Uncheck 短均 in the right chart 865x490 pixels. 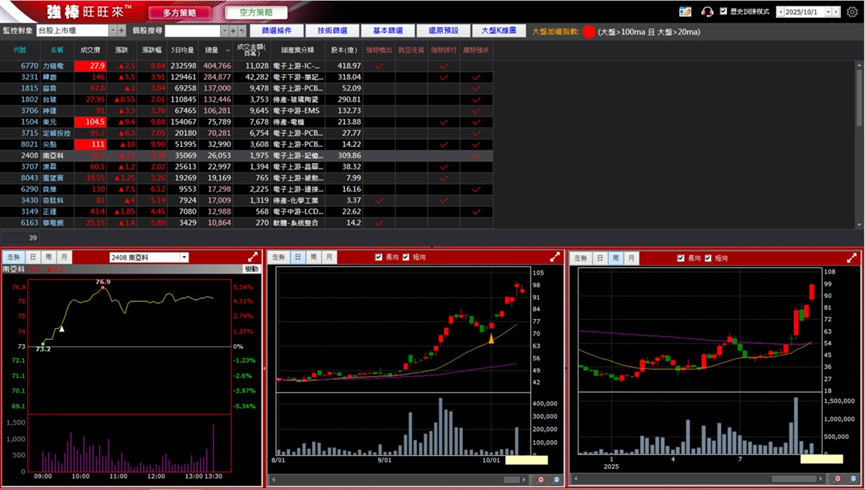708,258
